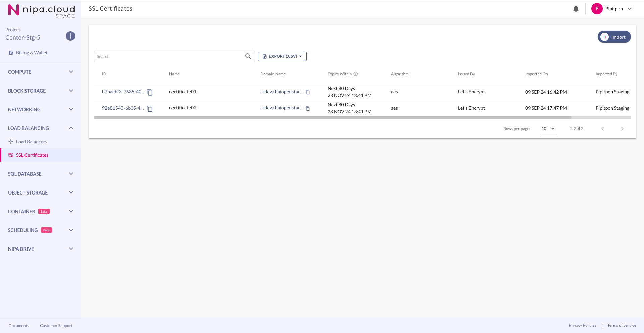Image resolution: width=644 pixels, height=333 pixels.
Task: Click the table horizontal scrollbar
Action: [332, 118]
